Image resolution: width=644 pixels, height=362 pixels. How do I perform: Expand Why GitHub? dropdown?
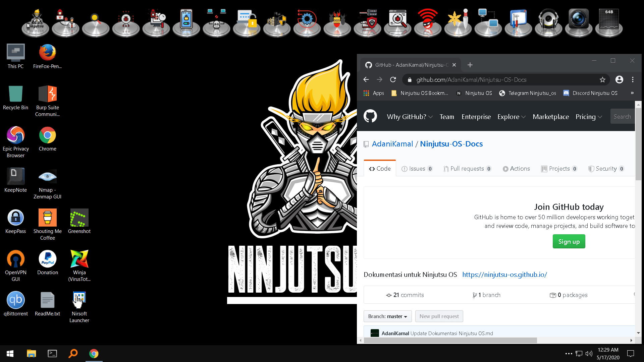click(x=410, y=117)
